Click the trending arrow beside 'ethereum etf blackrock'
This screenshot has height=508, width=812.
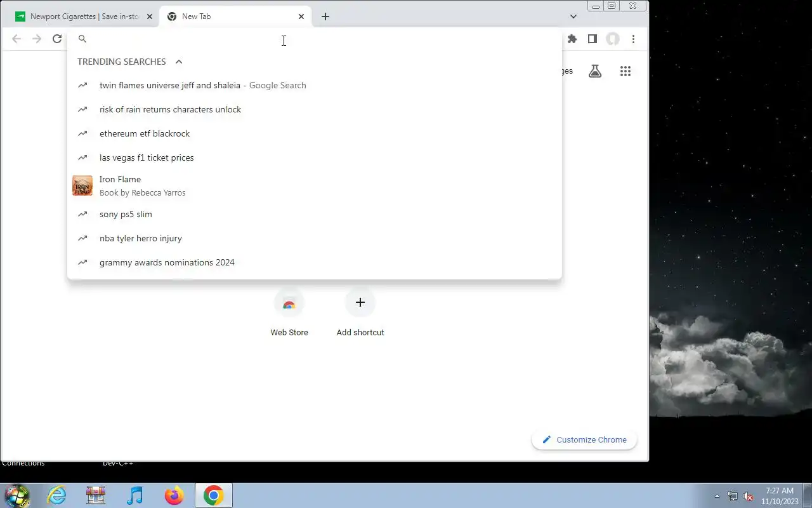(x=82, y=133)
